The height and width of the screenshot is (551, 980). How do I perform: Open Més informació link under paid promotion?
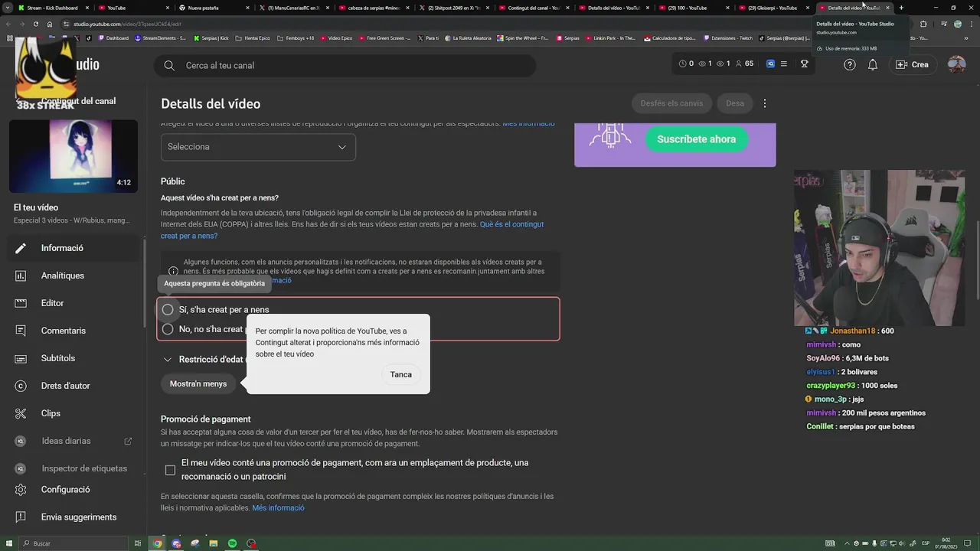pyautogui.click(x=278, y=508)
